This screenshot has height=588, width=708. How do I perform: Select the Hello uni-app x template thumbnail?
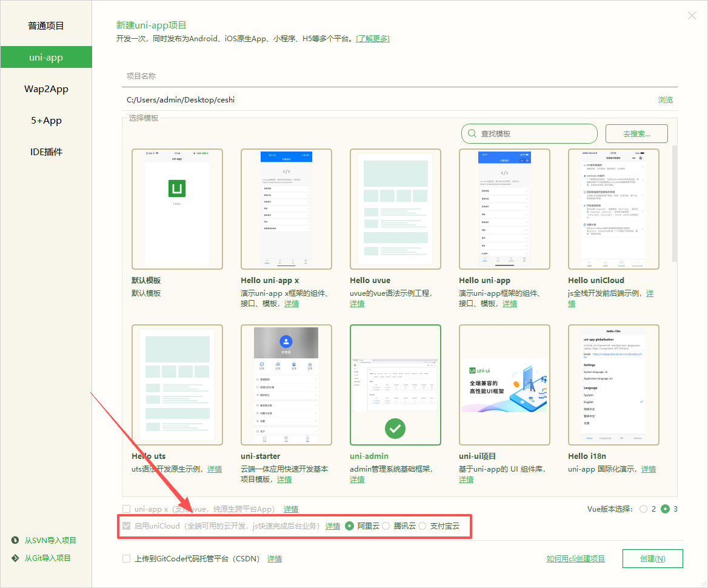pos(286,209)
